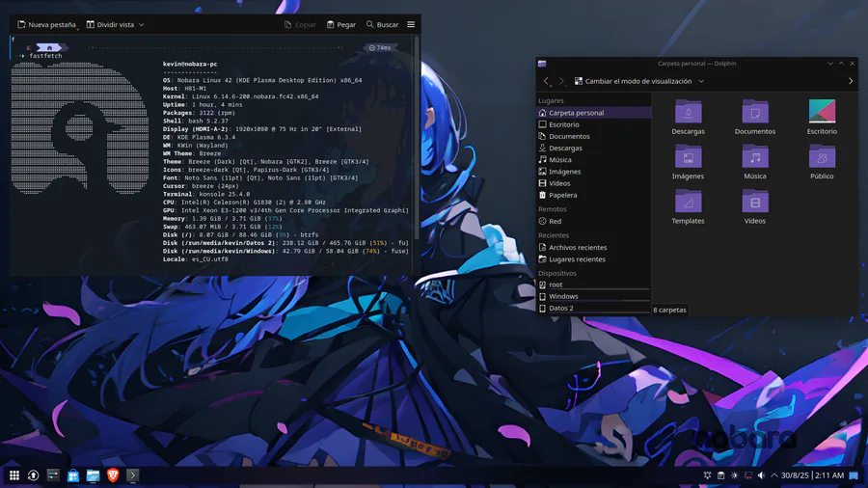
Task: Open the volume tray icon
Action: (x=762, y=475)
